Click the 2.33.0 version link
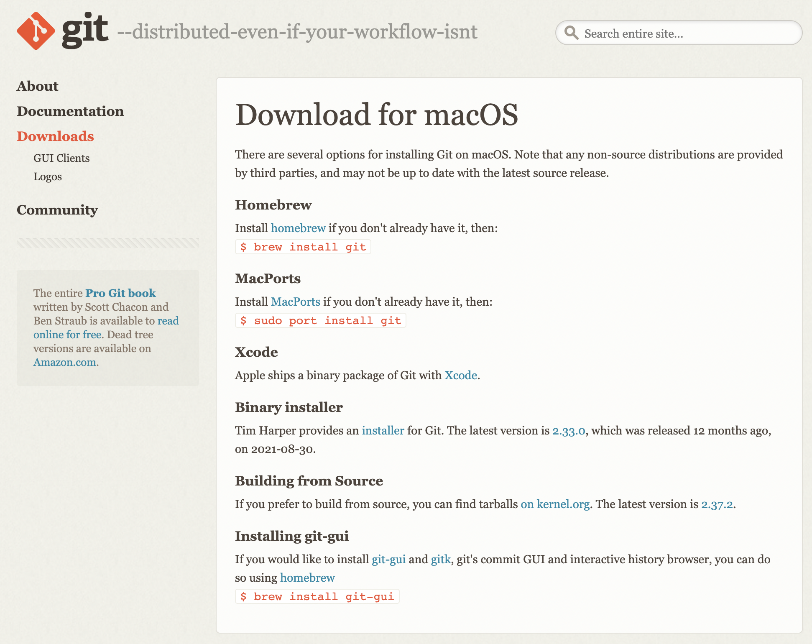This screenshot has height=644, width=812. (569, 430)
